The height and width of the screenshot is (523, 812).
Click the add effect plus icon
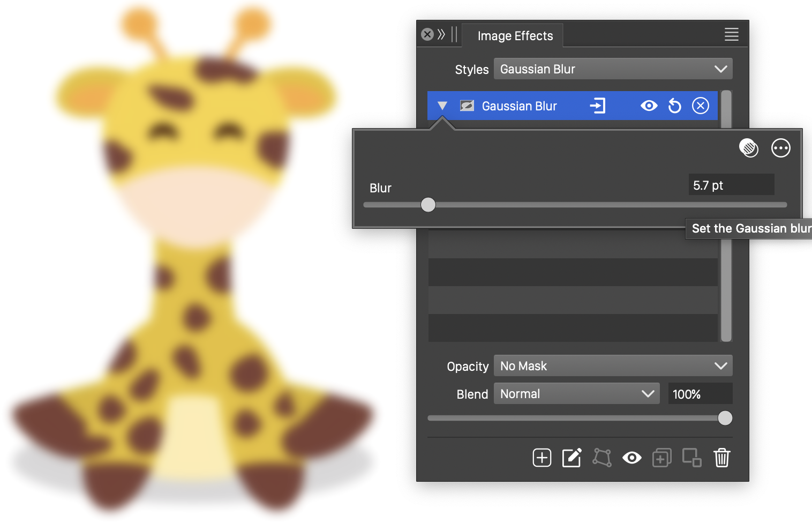point(542,458)
